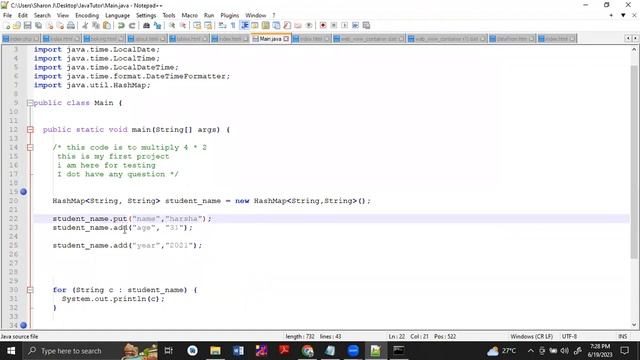Toggle the bookmark on line 34
The height and width of the screenshot is (360, 640).
pos(24,325)
